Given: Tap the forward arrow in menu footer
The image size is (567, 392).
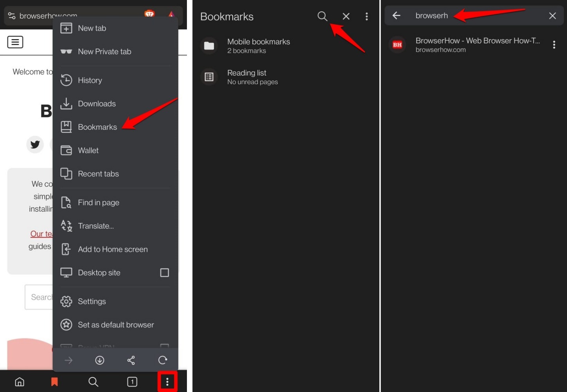Looking at the screenshot, I should [x=68, y=360].
